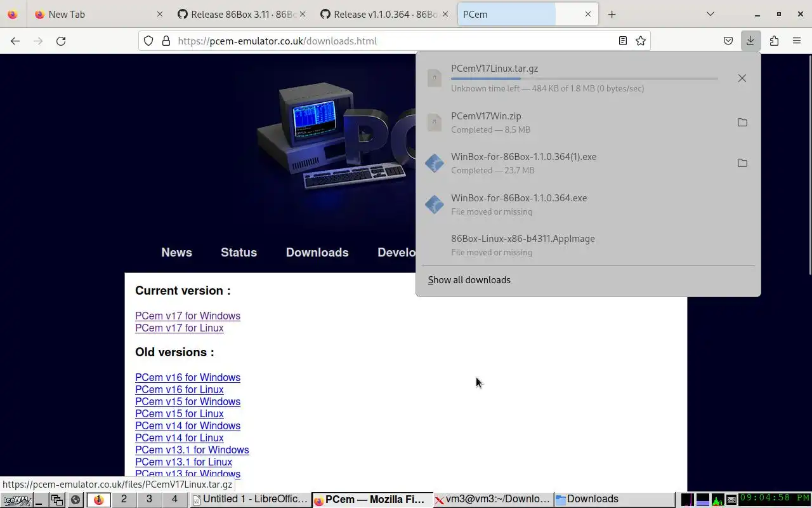
Task: Click the Downloads toolbar arrow icon
Action: coord(750,41)
